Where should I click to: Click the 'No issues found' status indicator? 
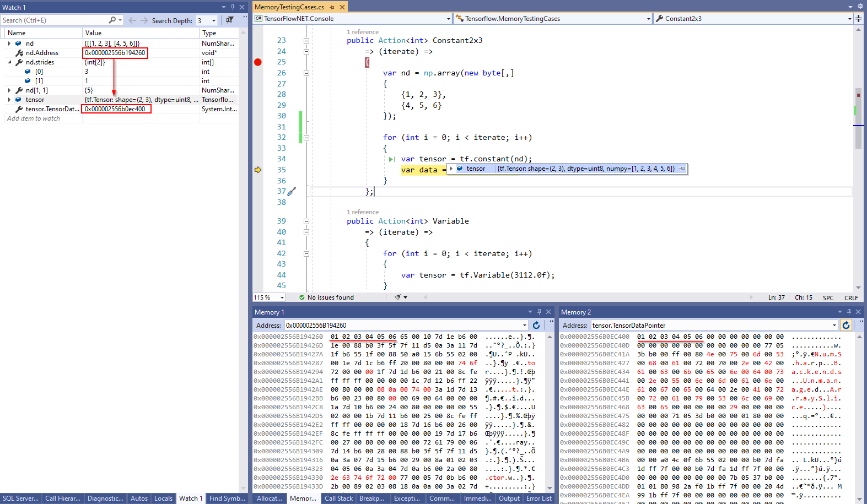tap(326, 297)
